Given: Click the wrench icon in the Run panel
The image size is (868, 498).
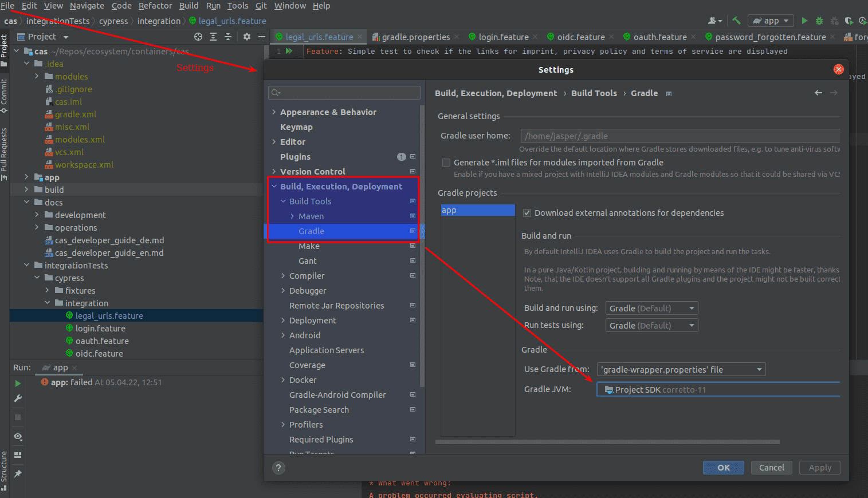Looking at the screenshot, I should [x=18, y=398].
